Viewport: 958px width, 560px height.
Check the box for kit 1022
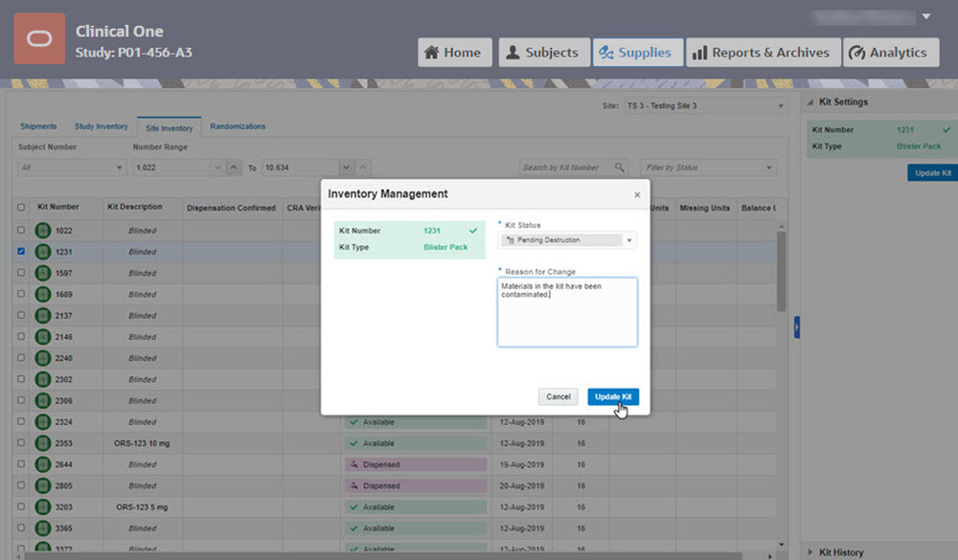pos(21,231)
